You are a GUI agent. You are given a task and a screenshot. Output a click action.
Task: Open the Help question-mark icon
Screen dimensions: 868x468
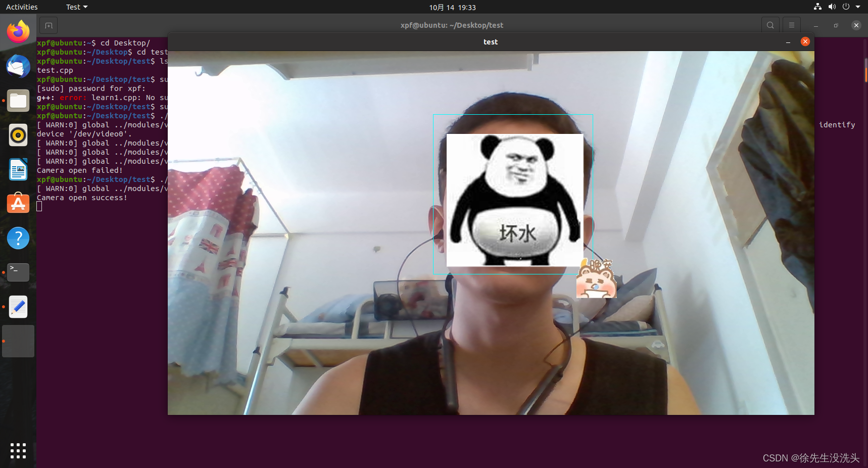(x=18, y=238)
